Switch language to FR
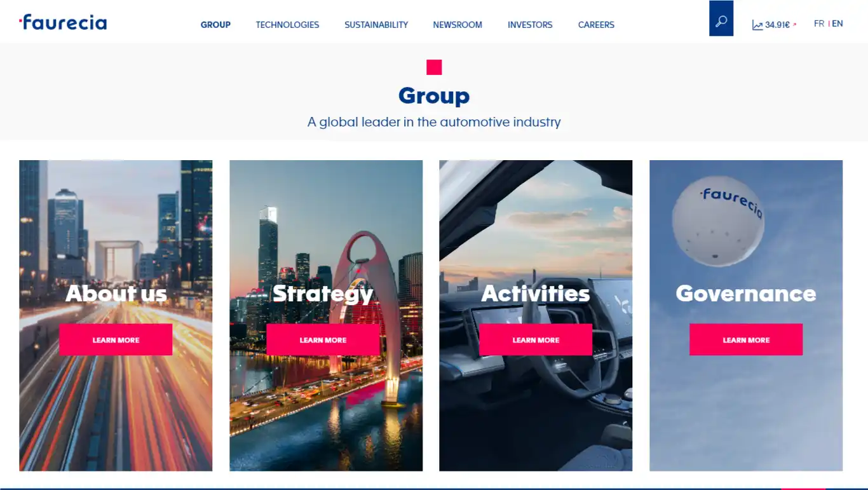Image resolution: width=868 pixels, height=490 pixels. 819,24
